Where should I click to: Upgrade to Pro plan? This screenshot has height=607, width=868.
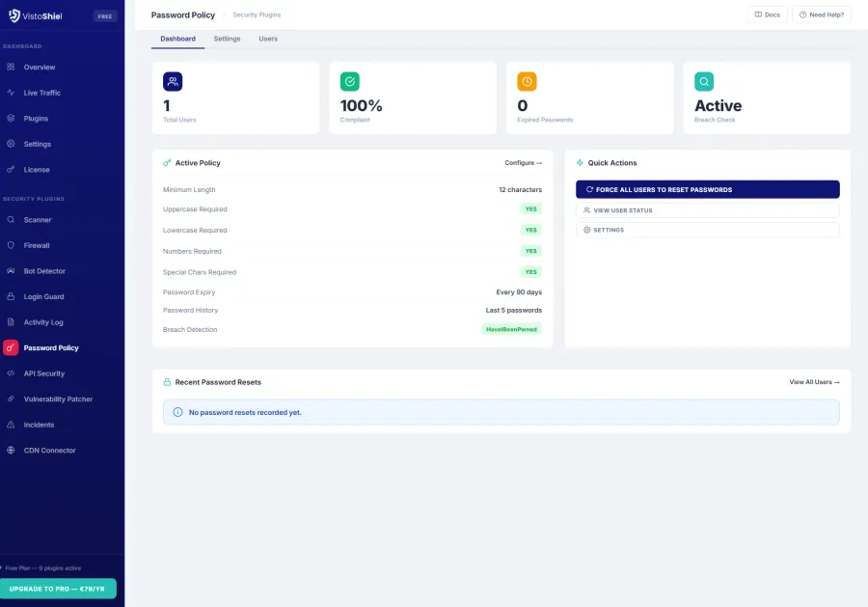click(x=59, y=588)
